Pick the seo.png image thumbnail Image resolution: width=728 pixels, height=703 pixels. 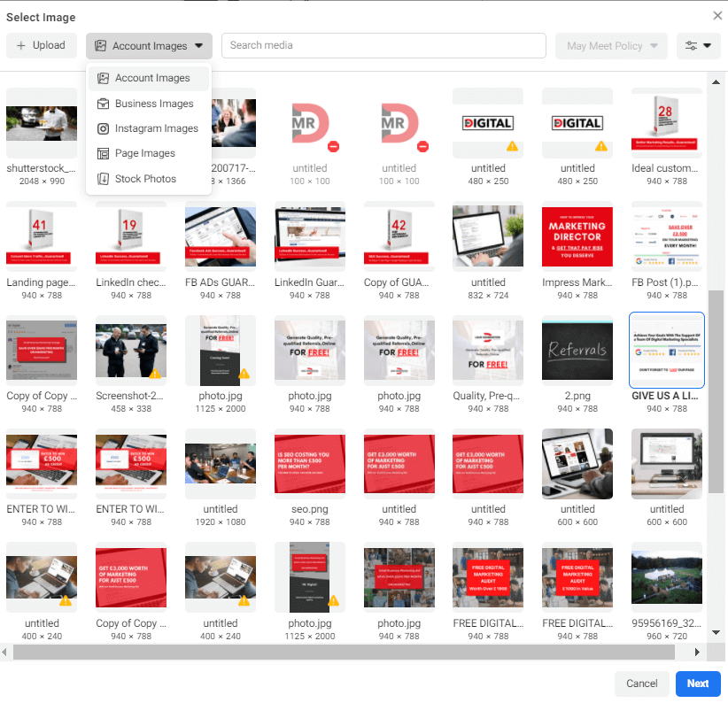pos(309,466)
